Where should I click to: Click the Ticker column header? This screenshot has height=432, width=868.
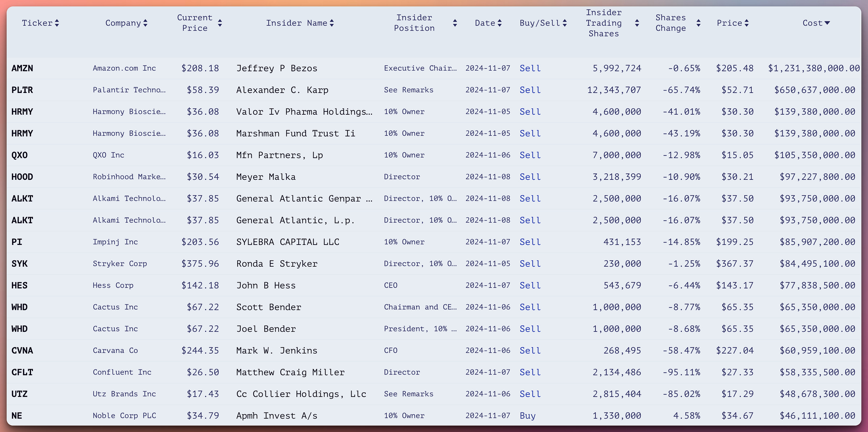click(x=37, y=23)
